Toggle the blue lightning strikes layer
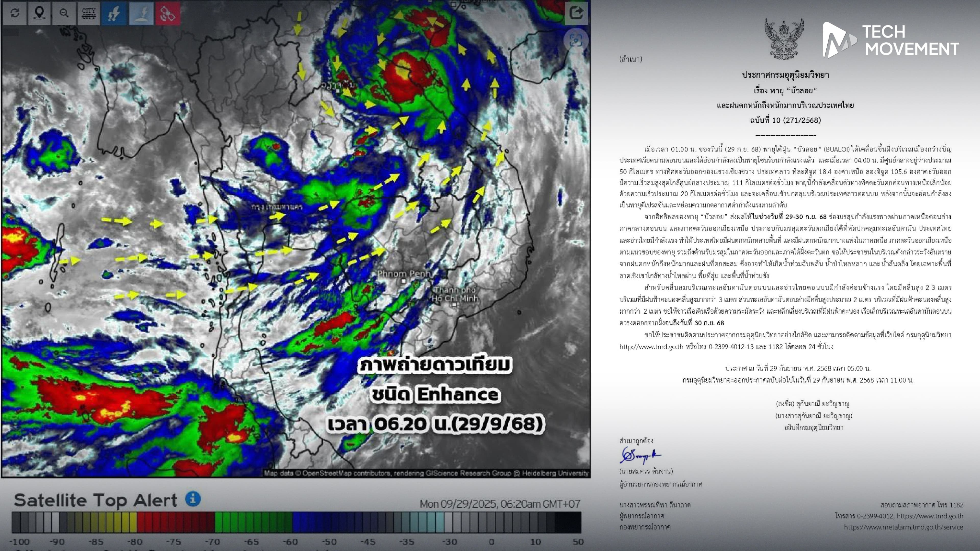 (114, 13)
